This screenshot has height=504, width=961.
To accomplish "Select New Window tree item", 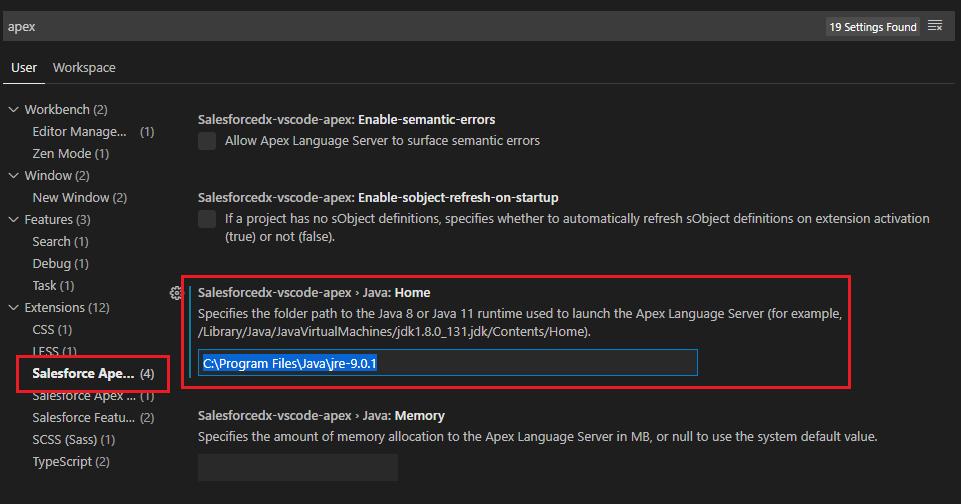I will [80, 198].
